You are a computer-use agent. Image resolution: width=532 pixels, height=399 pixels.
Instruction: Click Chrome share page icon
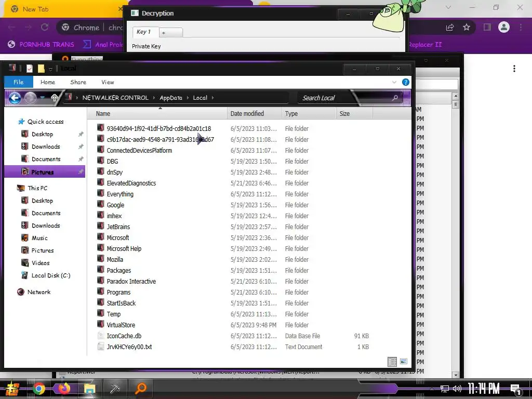[449, 28]
